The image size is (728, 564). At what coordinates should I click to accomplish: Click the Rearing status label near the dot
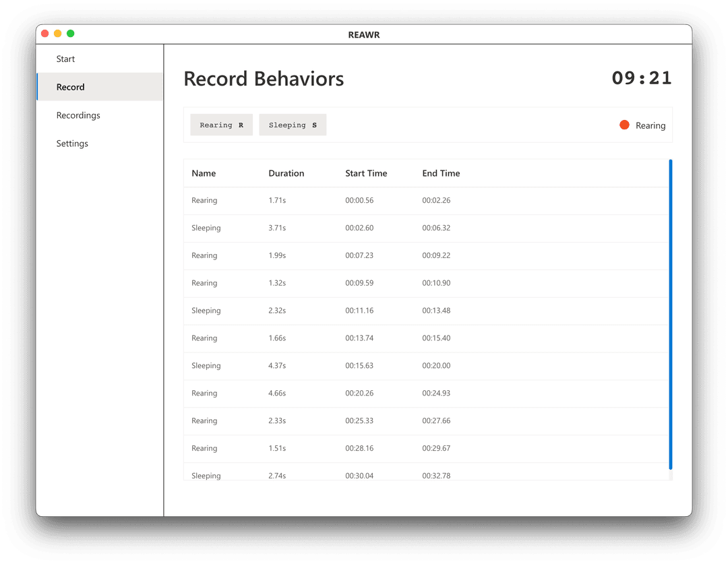[649, 125]
